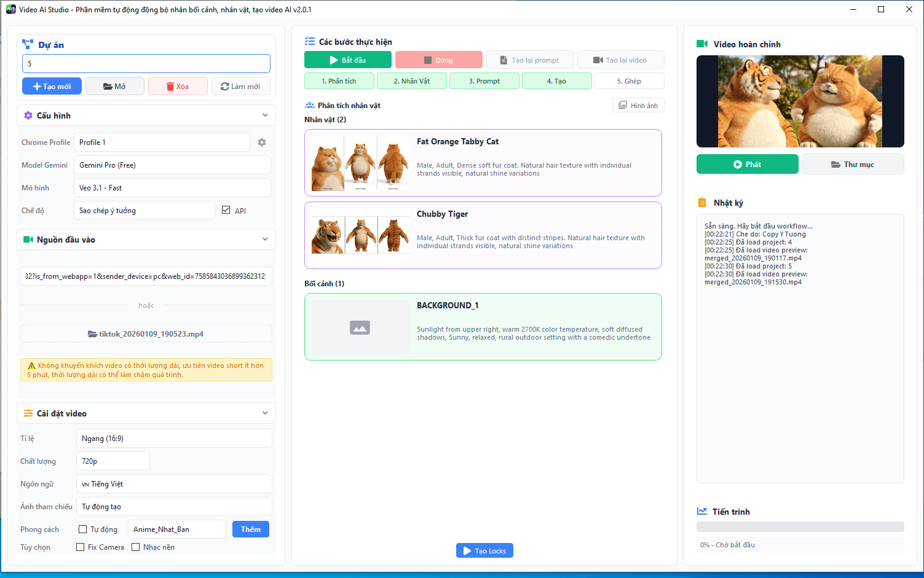Switch to the 3. Prompt step

click(x=484, y=81)
